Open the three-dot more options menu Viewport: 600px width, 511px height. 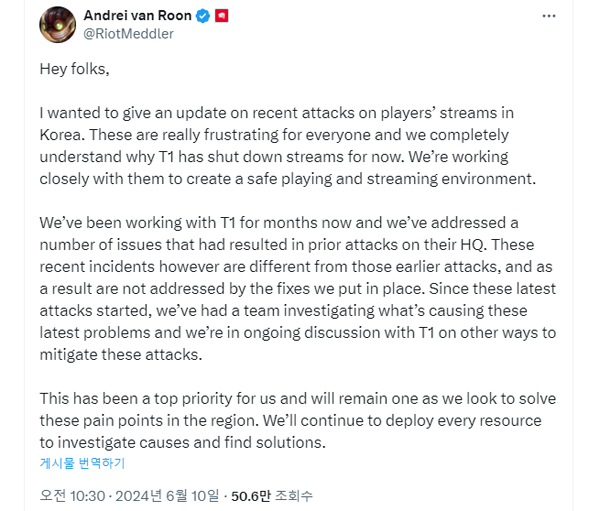pyautogui.click(x=549, y=17)
